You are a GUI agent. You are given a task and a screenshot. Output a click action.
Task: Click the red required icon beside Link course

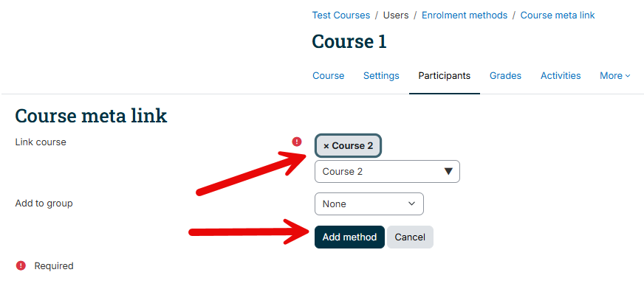(297, 142)
